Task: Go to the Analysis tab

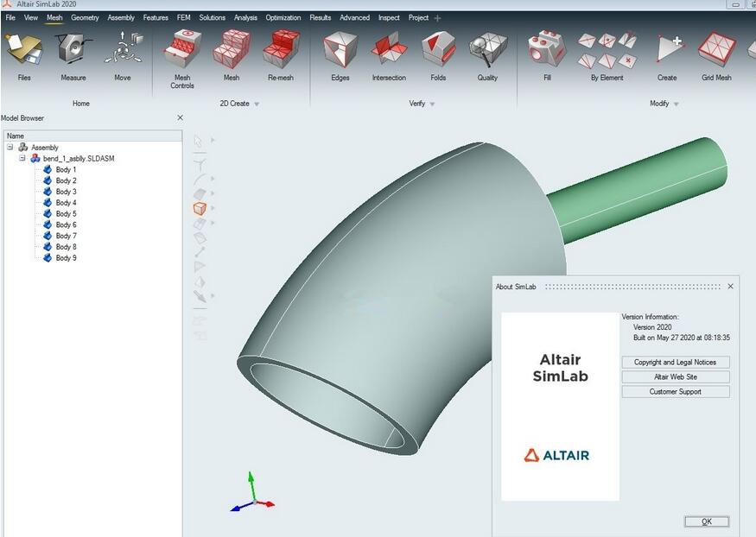Action: pos(246,18)
